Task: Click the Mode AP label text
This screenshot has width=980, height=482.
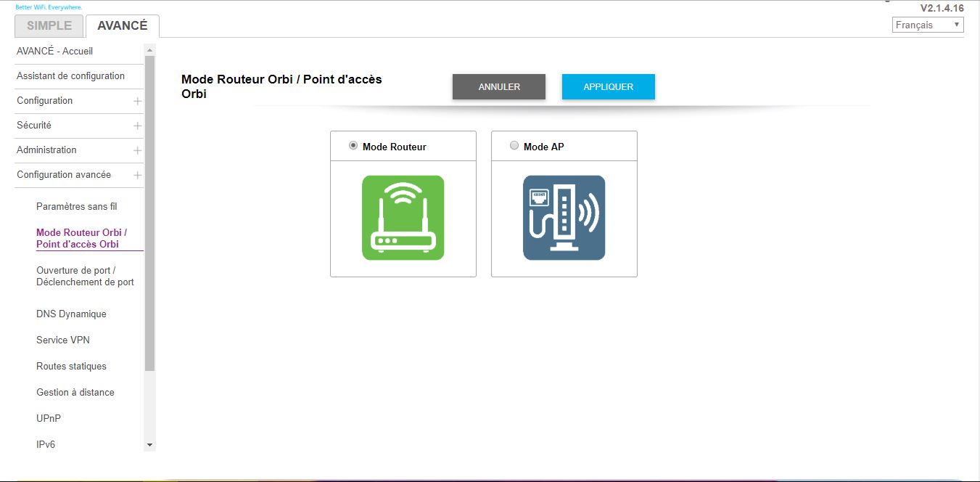Action: (x=544, y=147)
